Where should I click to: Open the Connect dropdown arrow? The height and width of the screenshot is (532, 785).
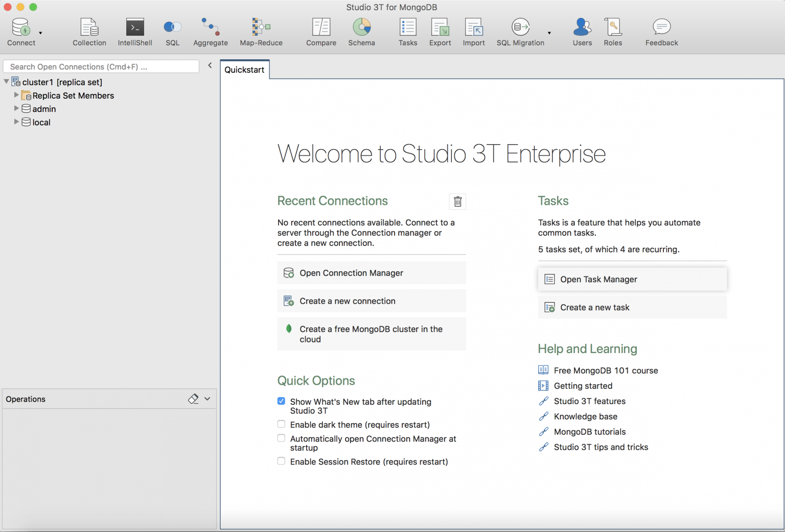coord(40,33)
